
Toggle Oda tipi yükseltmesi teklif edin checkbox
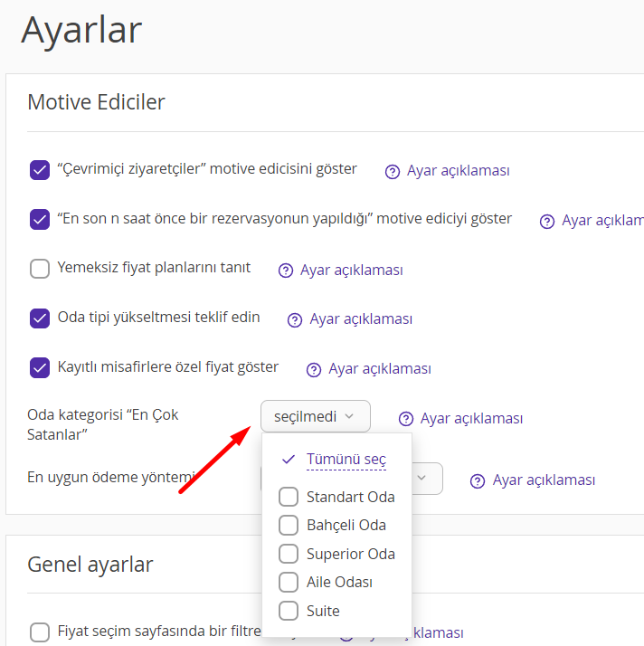(40, 318)
